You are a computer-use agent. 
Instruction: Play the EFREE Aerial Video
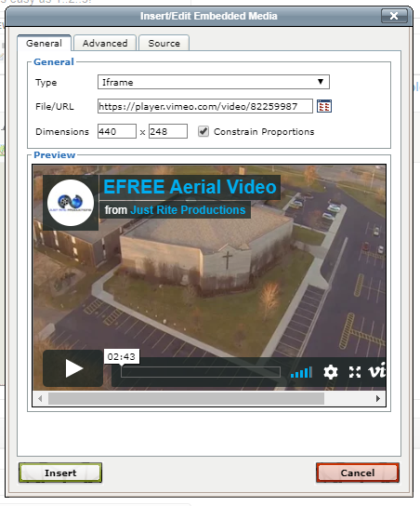(73, 368)
